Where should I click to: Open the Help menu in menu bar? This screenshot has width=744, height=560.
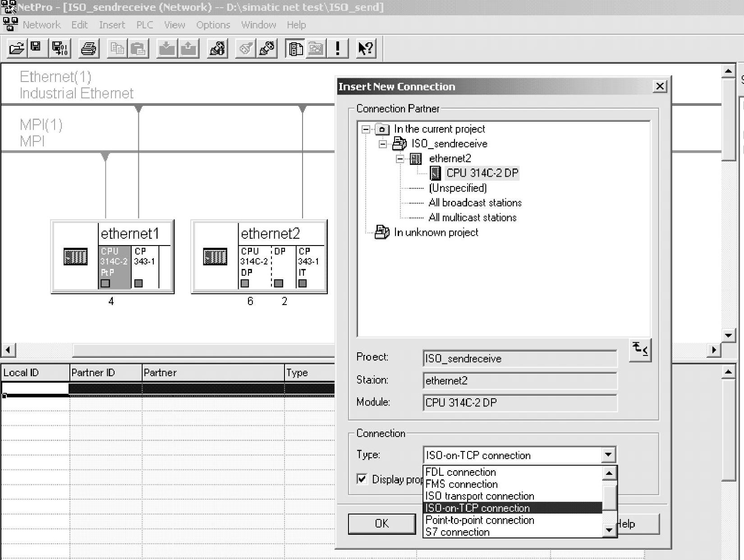pos(296,25)
